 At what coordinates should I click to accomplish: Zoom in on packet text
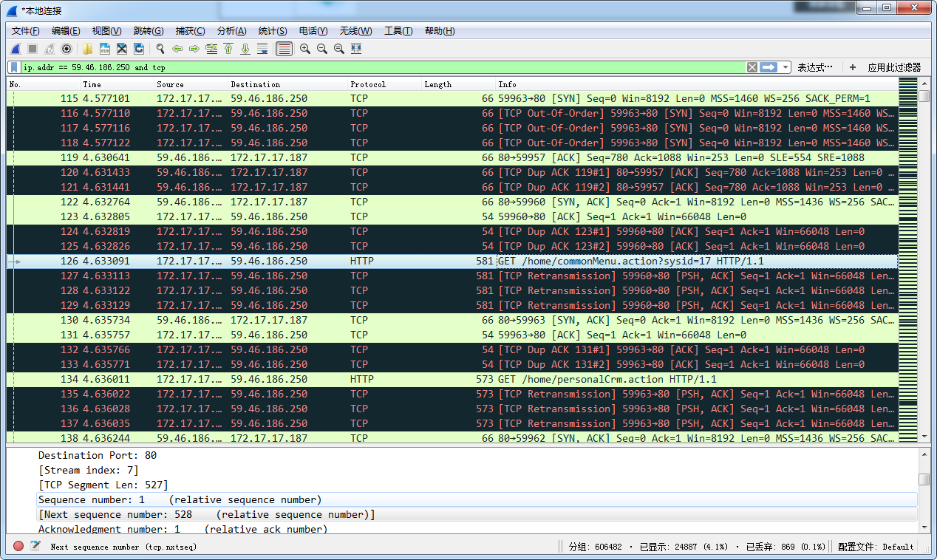304,49
